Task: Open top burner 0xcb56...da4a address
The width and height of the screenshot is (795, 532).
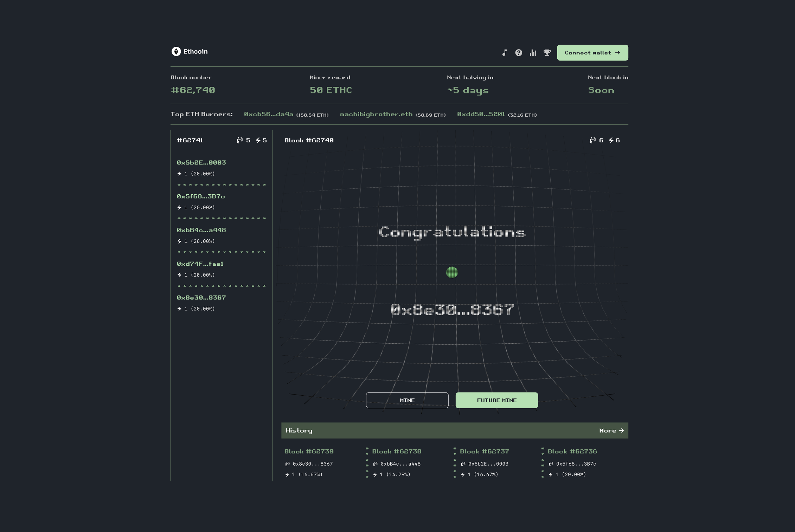Action: [269, 114]
